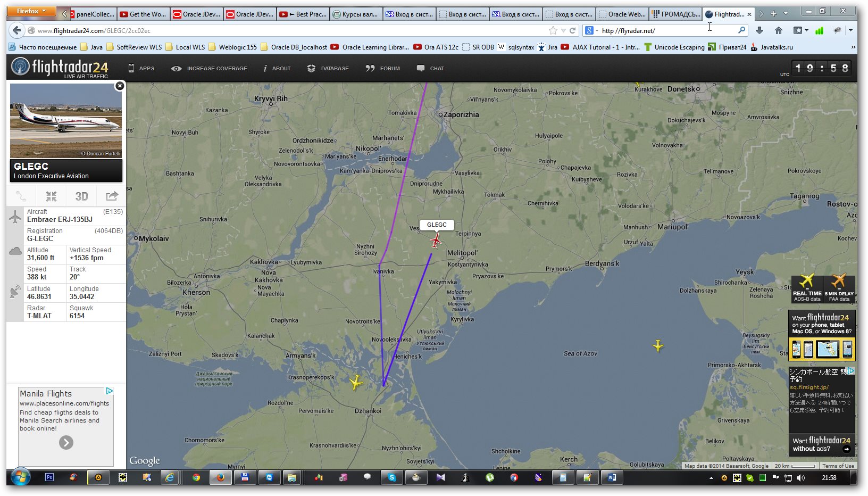868x496 pixels.
Task: Open the Manila Flights ad arrow button
Action: coord(66,443)
